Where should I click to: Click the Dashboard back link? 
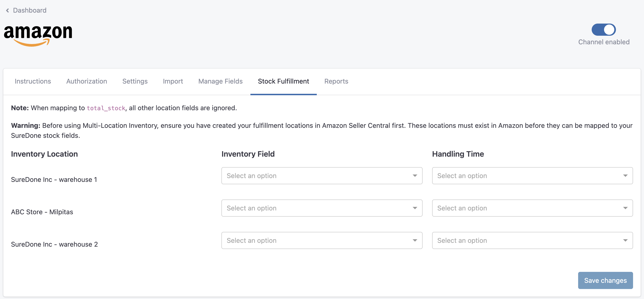[29, 10]
